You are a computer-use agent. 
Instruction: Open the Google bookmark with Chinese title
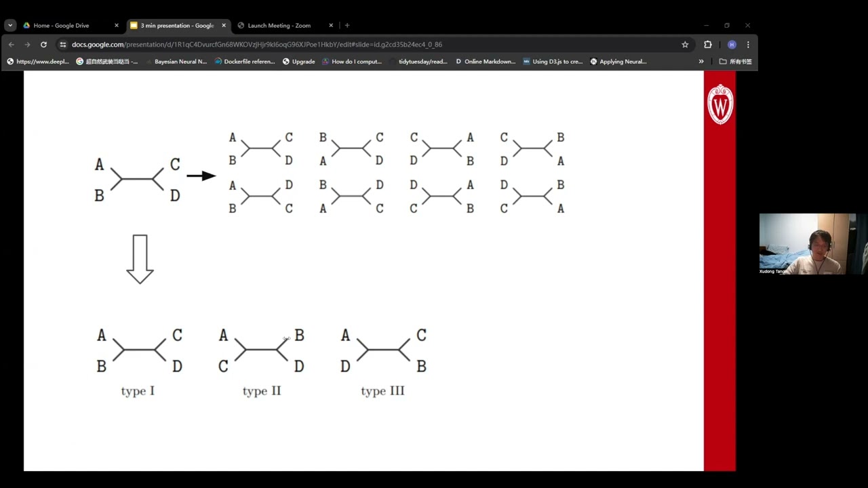pyautogui.click(x=107, y=61)
